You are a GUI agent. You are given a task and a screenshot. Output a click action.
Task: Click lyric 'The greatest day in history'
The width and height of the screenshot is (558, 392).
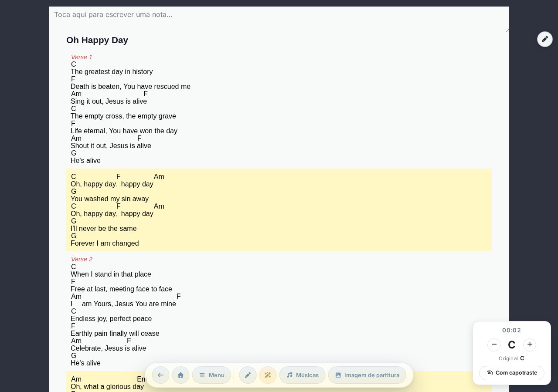pos(112,72)
